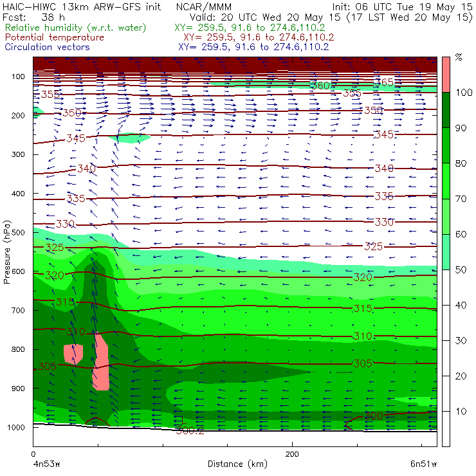
Task: Click the colorbar tick label '100'
Action: (464, 93)
